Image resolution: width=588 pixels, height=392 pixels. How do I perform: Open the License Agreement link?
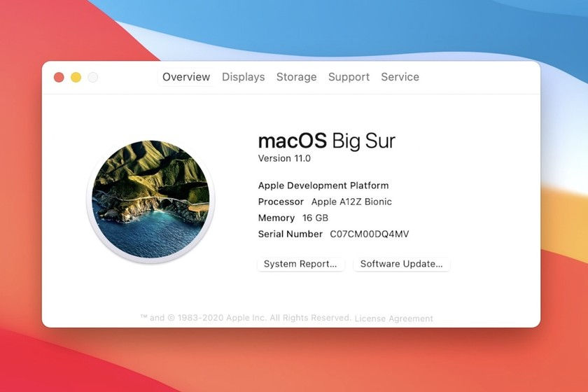[393, 318]
